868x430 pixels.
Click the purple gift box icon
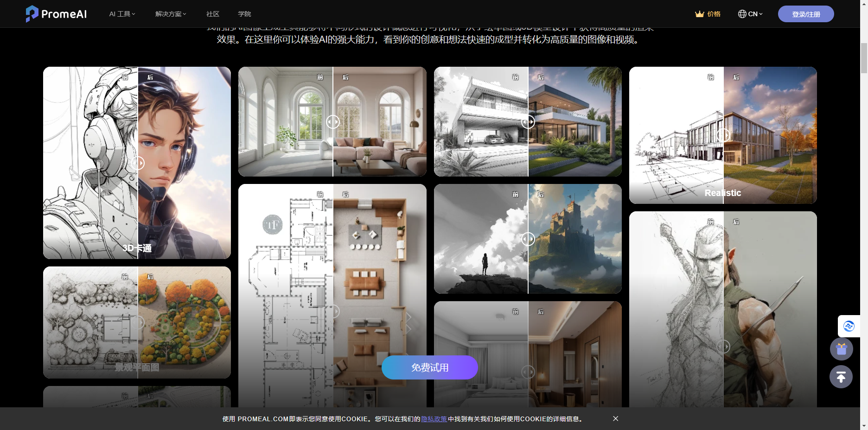pos(841,349)
